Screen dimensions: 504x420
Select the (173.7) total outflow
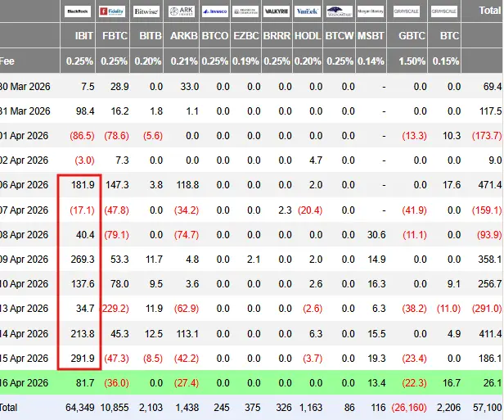(487, 136)
